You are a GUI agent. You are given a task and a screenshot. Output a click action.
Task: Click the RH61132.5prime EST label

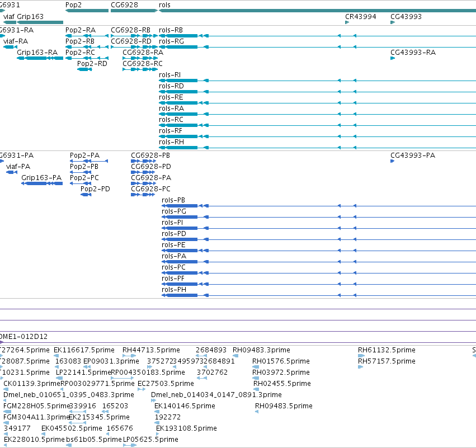[x=387, y=350]
